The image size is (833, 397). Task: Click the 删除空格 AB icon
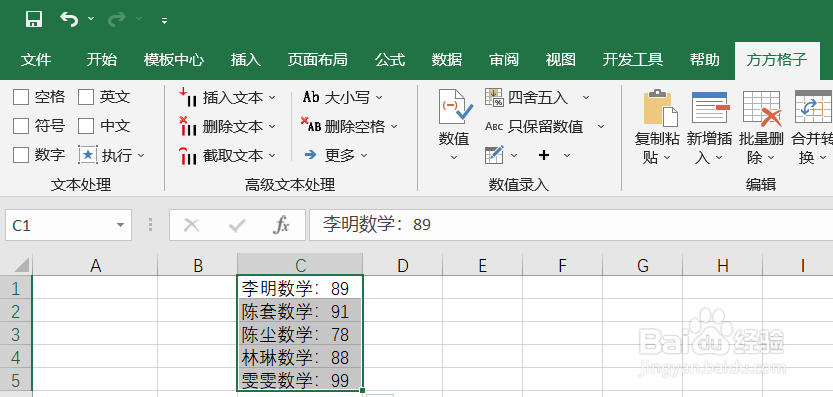[311, 125]
